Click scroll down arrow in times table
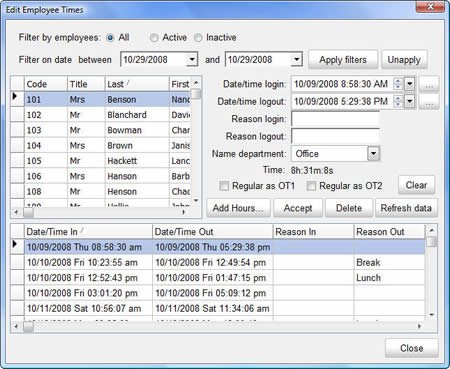 (x=432, y=314)
